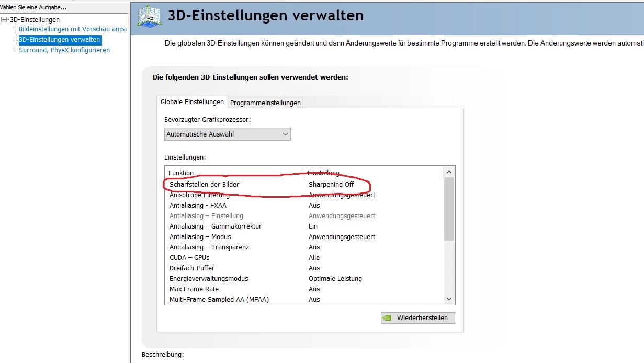644x363 pixels.
Task: Click the Wiederherstellen button
Action: point(418,317)
